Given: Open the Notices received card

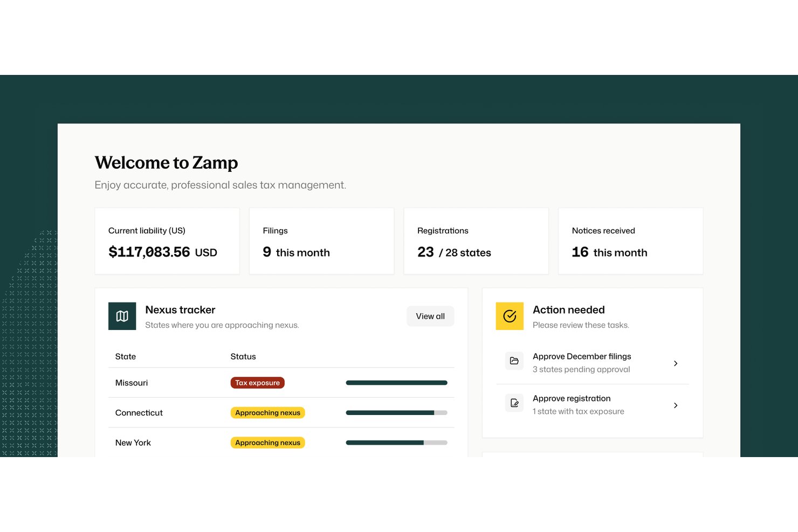Looking at the screenshot, I should pos(630,241).
